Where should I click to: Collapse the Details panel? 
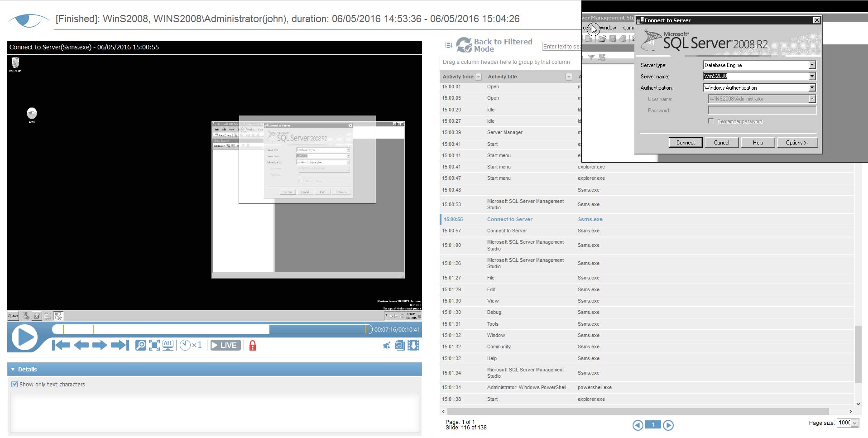point(13,369)
